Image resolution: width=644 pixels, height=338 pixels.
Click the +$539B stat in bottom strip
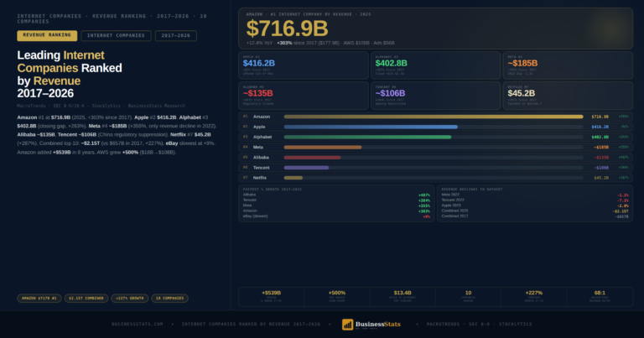(271, 296)
